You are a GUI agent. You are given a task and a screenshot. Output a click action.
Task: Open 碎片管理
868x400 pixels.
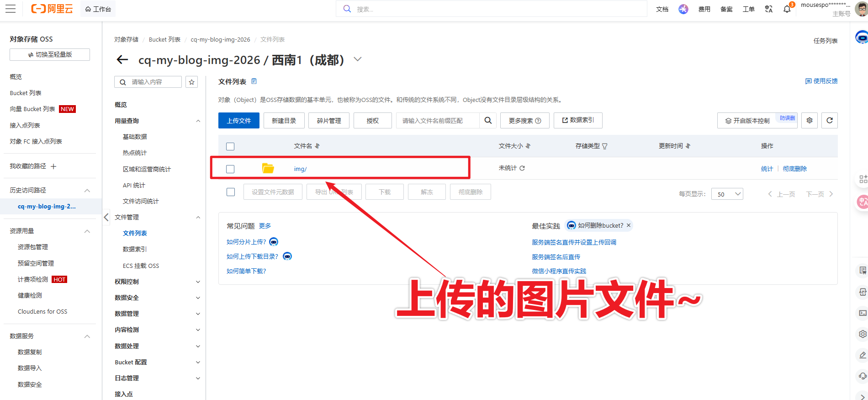pos(329,120)
